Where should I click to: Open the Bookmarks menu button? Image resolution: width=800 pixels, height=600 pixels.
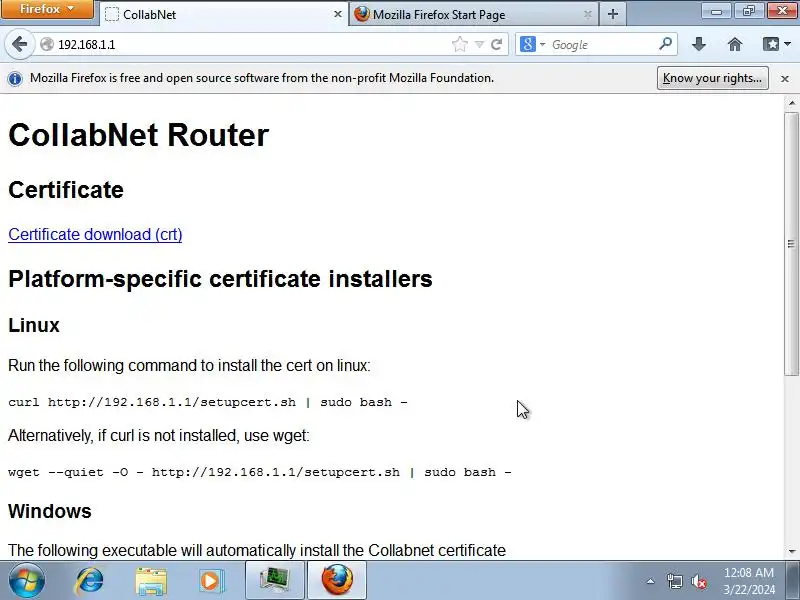pos(777,44)
